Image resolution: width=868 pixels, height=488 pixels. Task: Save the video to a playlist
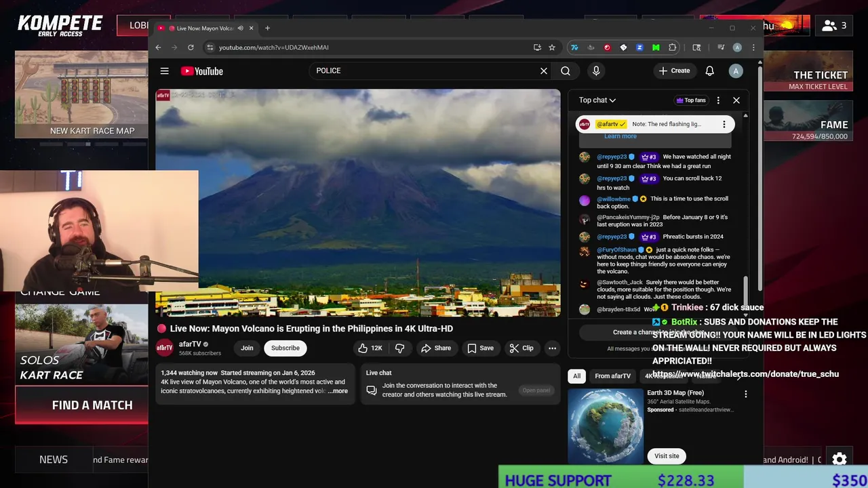tap(479, 348)
